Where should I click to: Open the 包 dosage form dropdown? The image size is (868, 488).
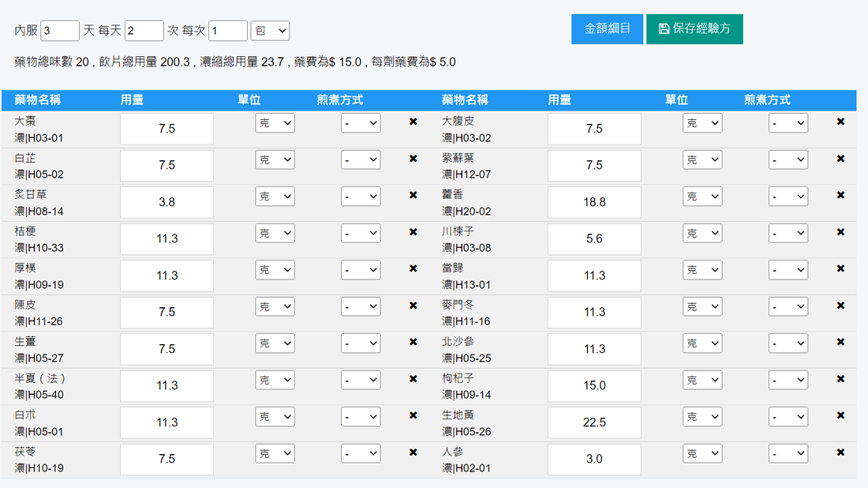pyautogui.click(x=270, y=31)
